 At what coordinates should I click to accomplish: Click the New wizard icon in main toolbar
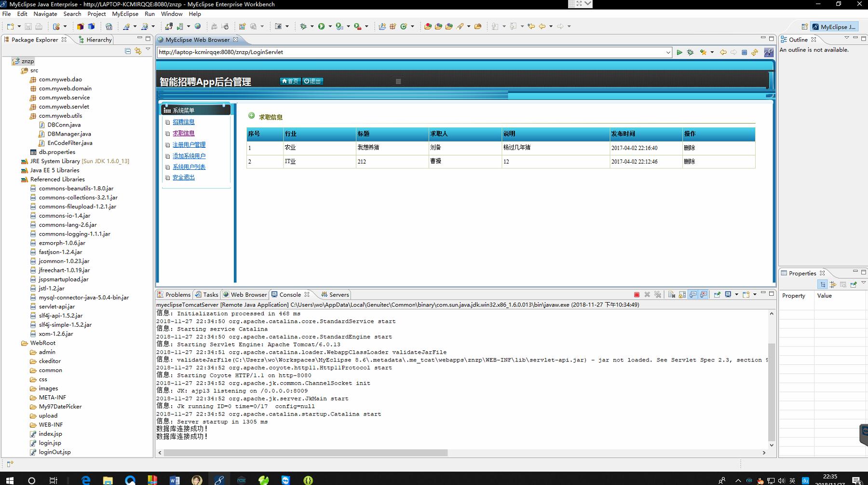click(10, 27)
